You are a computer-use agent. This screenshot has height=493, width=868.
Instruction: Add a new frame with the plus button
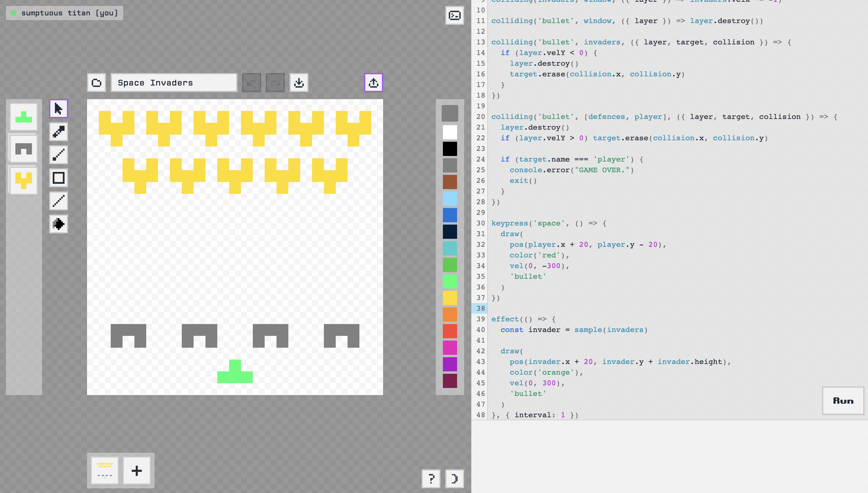136,471
